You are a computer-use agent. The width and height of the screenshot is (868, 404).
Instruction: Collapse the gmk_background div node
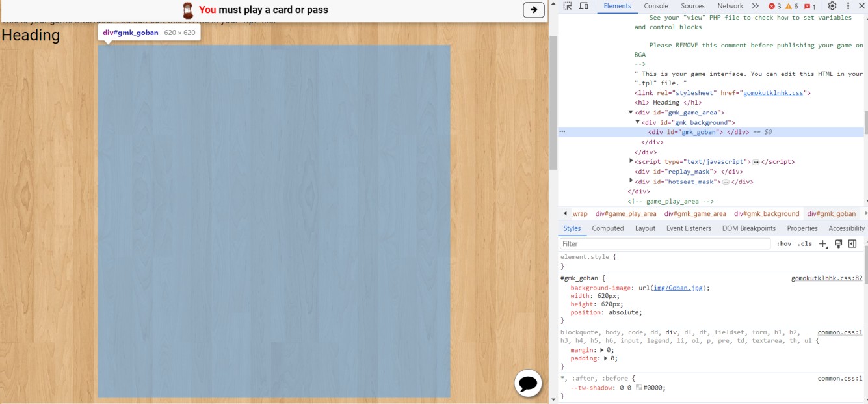[x=638, y=122]
